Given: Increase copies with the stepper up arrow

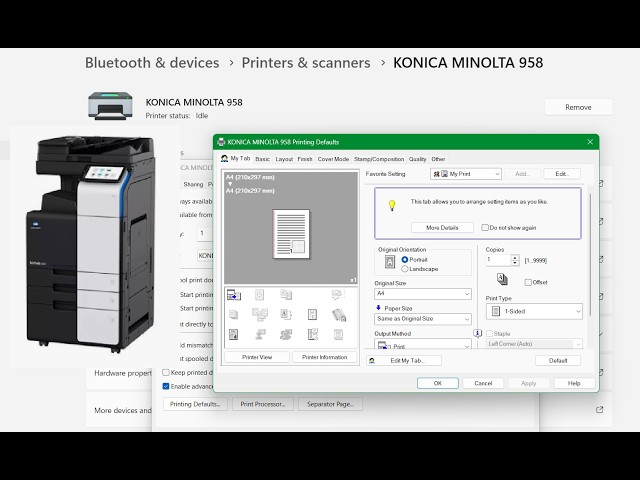Looking at the screenshot, I should [515, 258].
